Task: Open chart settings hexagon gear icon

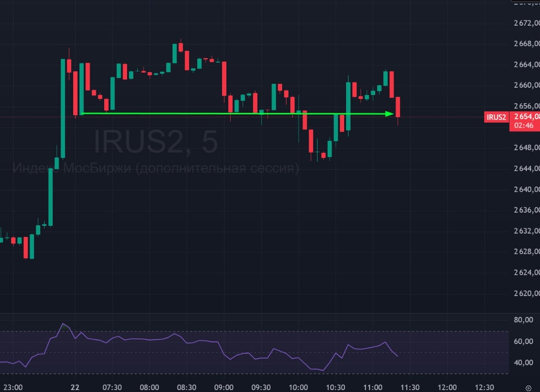Action: pos(528,388)
